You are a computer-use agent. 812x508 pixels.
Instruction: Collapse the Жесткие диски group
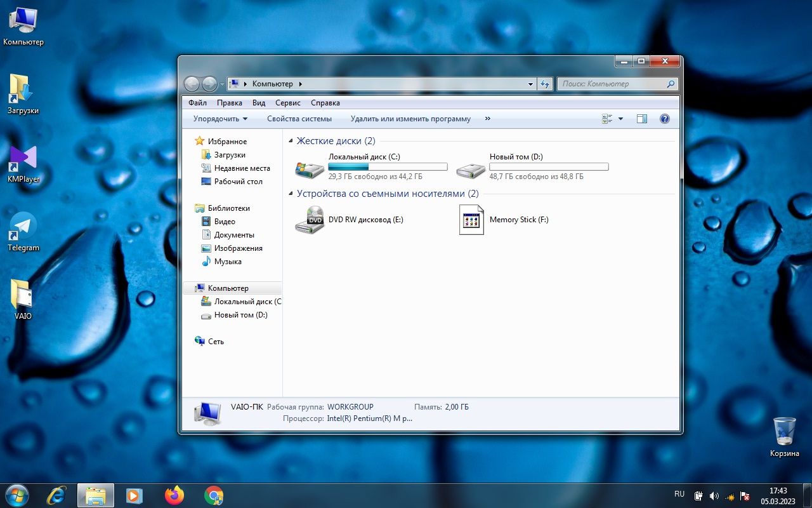(291, 141)
